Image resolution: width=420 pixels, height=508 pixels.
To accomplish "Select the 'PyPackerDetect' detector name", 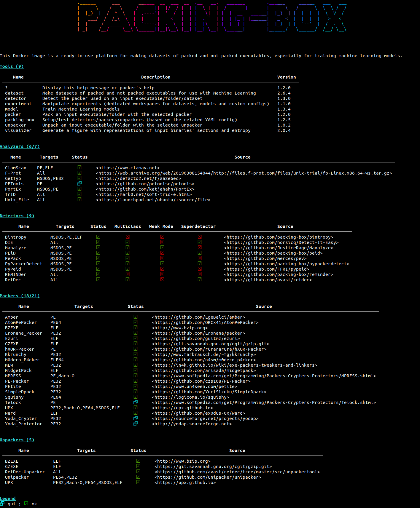I will click(x=24, y=264).
